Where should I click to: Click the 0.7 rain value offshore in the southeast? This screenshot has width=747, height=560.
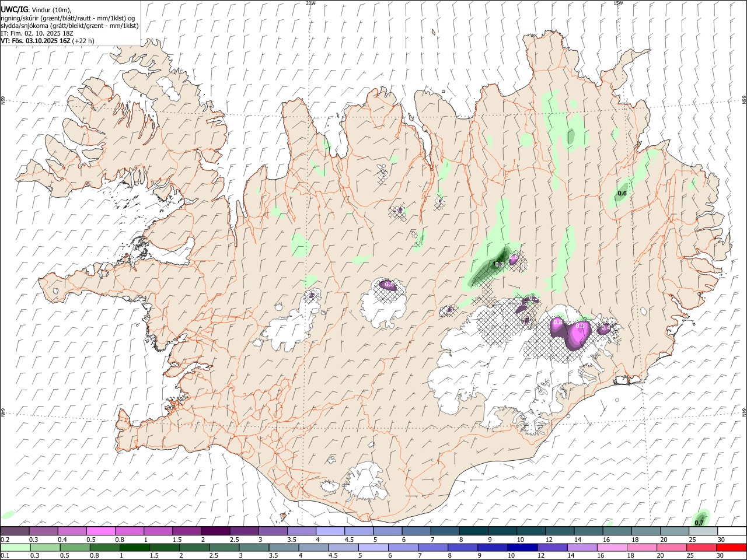(x=699, y=523)
